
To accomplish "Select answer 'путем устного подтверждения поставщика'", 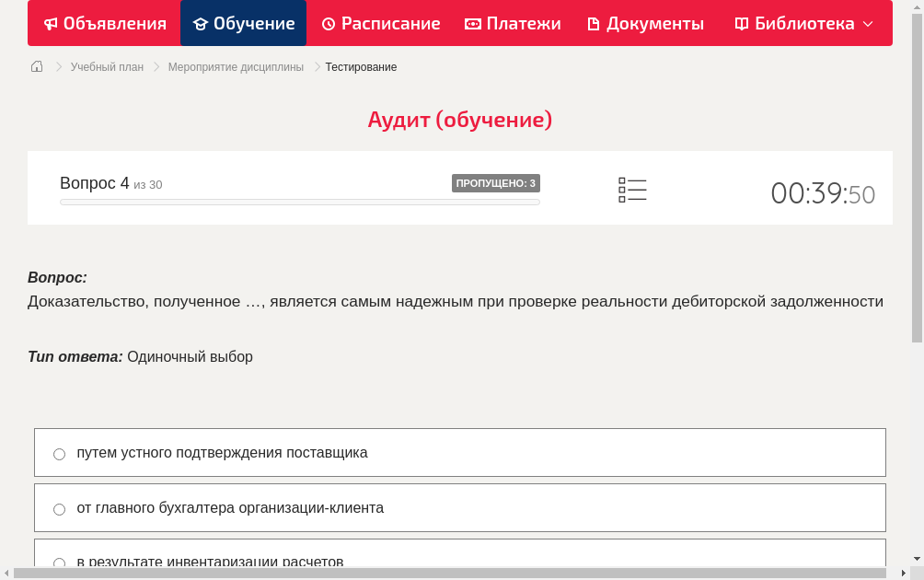I will pos(59,453).
